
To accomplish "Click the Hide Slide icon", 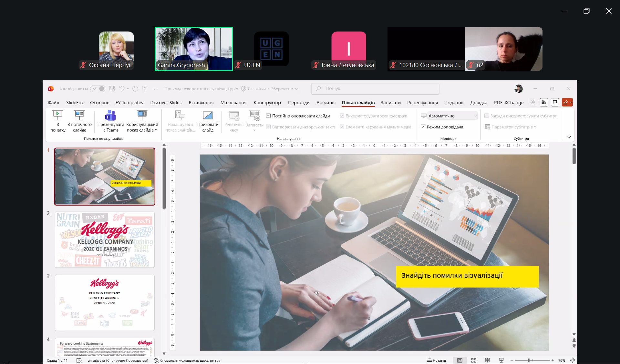I will (x=208, y=116).
